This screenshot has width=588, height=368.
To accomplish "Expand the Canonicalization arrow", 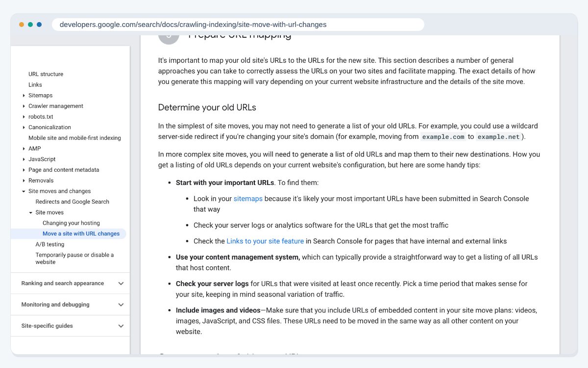I will pos(24,128).
